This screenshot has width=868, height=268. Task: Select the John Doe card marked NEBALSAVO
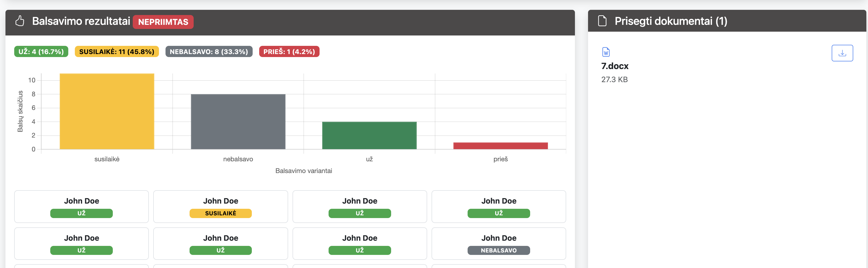coord(498,243)
